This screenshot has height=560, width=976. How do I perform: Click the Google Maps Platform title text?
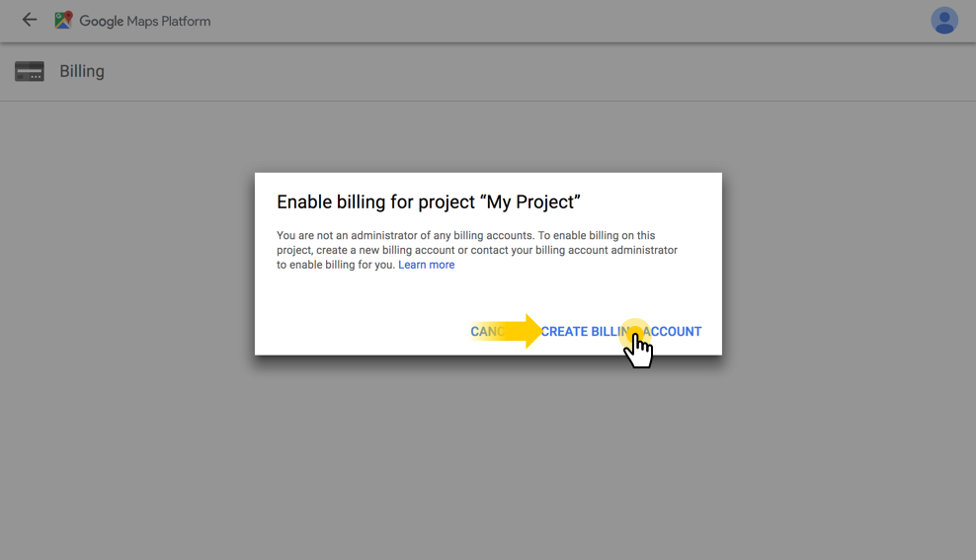pos(145,21)
